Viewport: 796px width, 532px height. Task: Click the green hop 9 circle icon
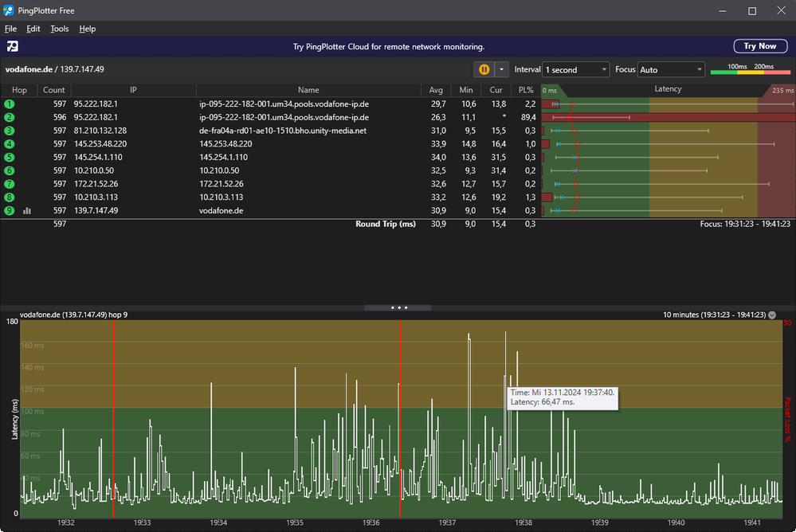coord(10,210)
